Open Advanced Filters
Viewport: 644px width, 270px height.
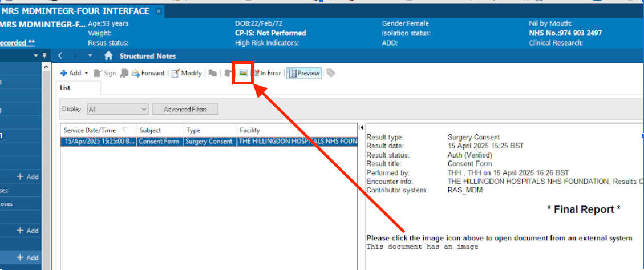click(x=185, y=110)
